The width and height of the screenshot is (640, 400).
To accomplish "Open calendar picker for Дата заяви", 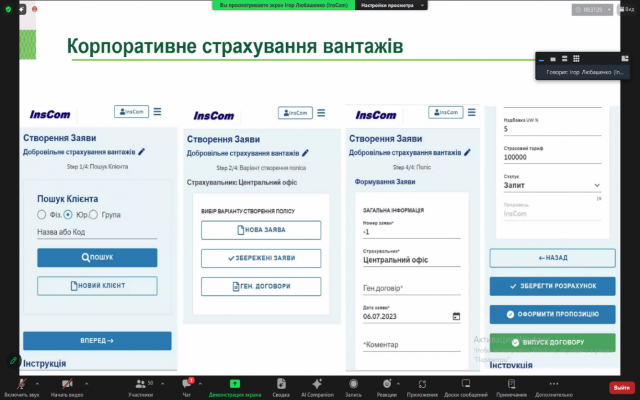I will 456,316.
